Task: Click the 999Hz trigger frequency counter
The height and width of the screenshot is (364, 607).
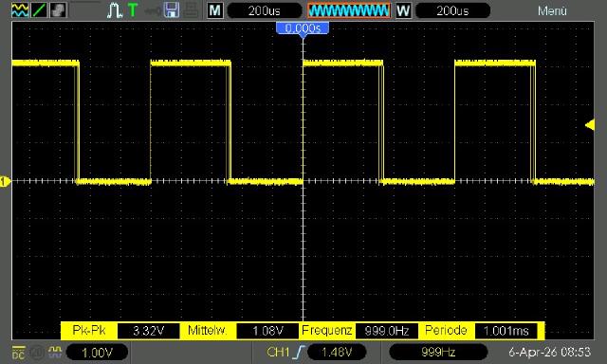Action: click(438, 353)
